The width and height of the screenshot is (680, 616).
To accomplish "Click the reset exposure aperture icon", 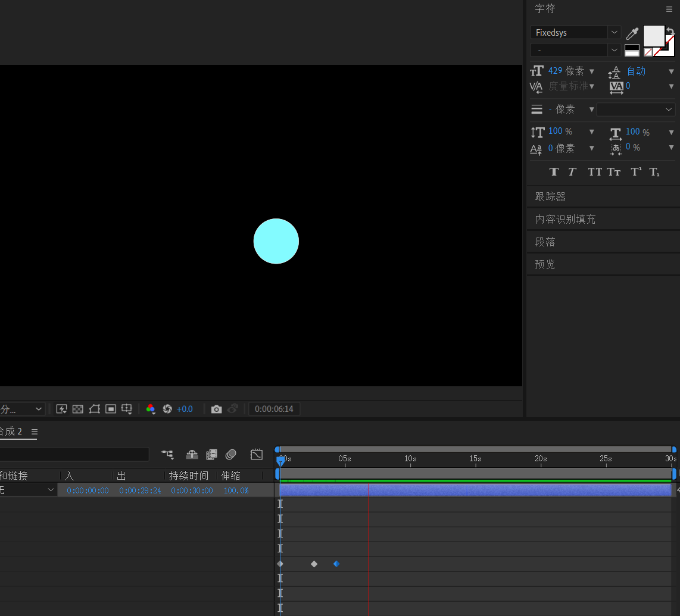I will pos(167,409).
